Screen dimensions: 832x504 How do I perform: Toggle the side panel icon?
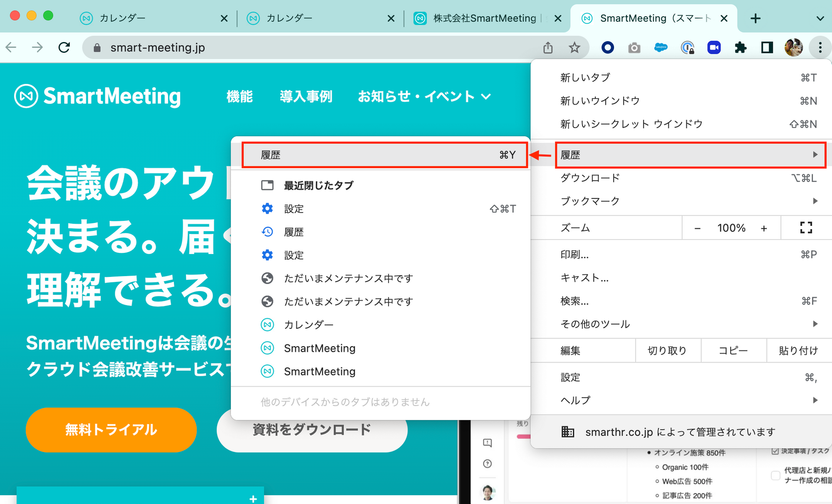pyautogui.click(x=767, y=47)
